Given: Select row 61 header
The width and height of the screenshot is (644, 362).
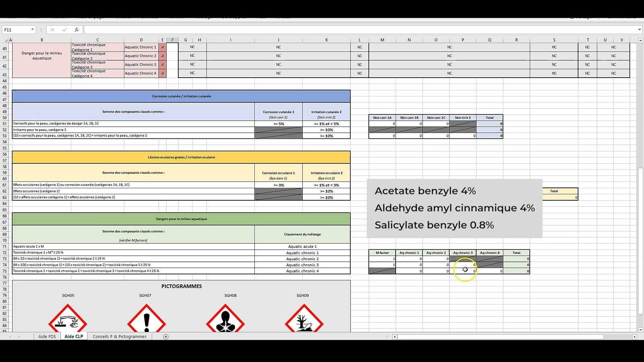Looking at the screenshot, I should click(x=5, y=185).
